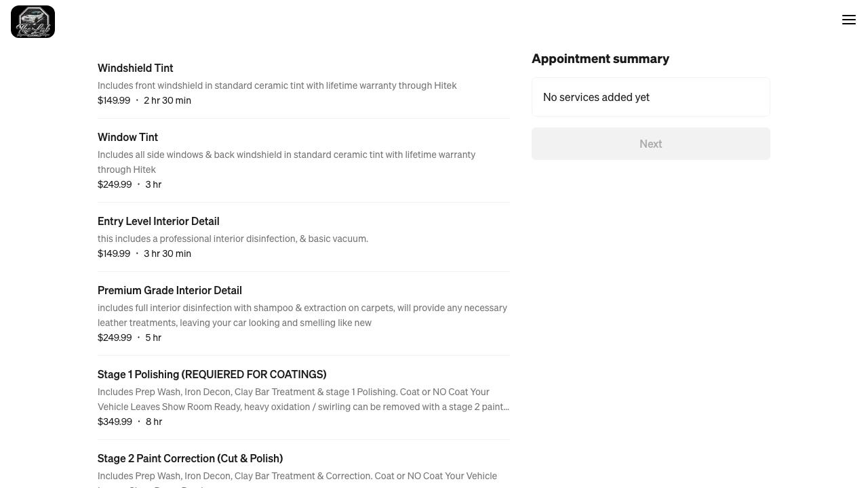This screenshot has width=868, height=488.
Task: Click the $249.99 5 hr price line
Action: [130, 338]
